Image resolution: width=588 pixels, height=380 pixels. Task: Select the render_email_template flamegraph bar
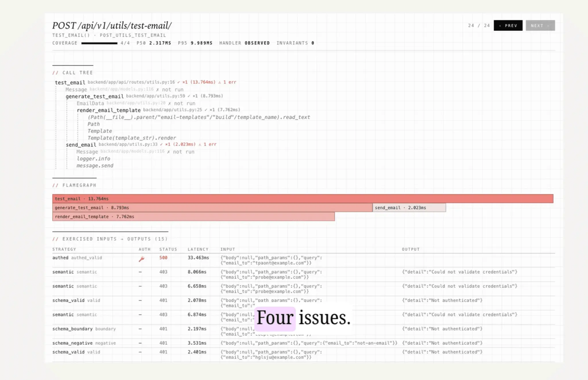pos(194,216)
